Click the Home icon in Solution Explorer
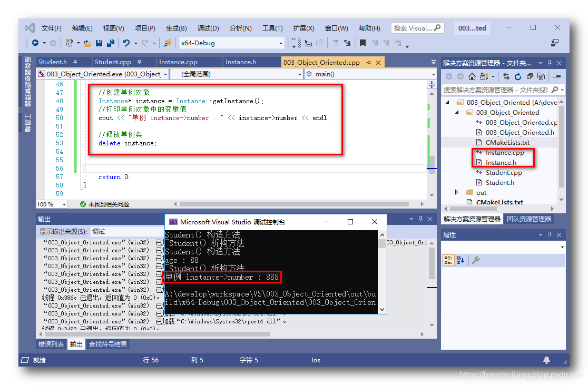The height and width of the screenshot is (385, 588). click(472, 76)
